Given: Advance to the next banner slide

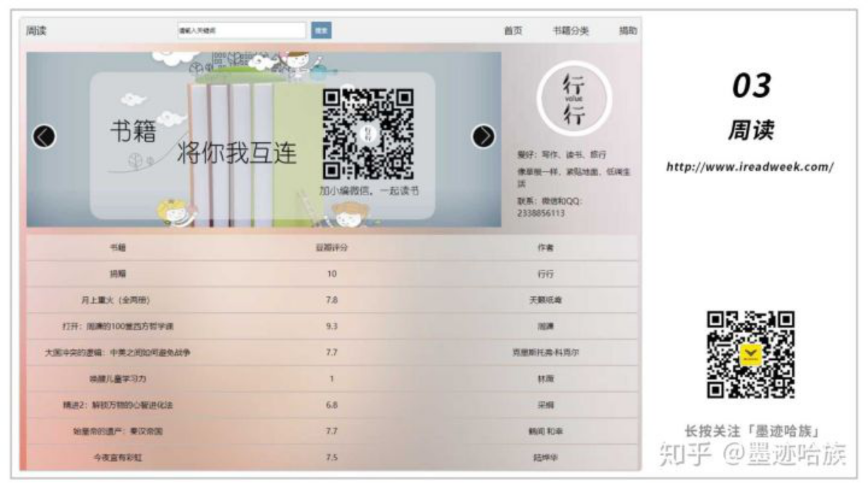Looking at the screenshot, I should point(484,136).
